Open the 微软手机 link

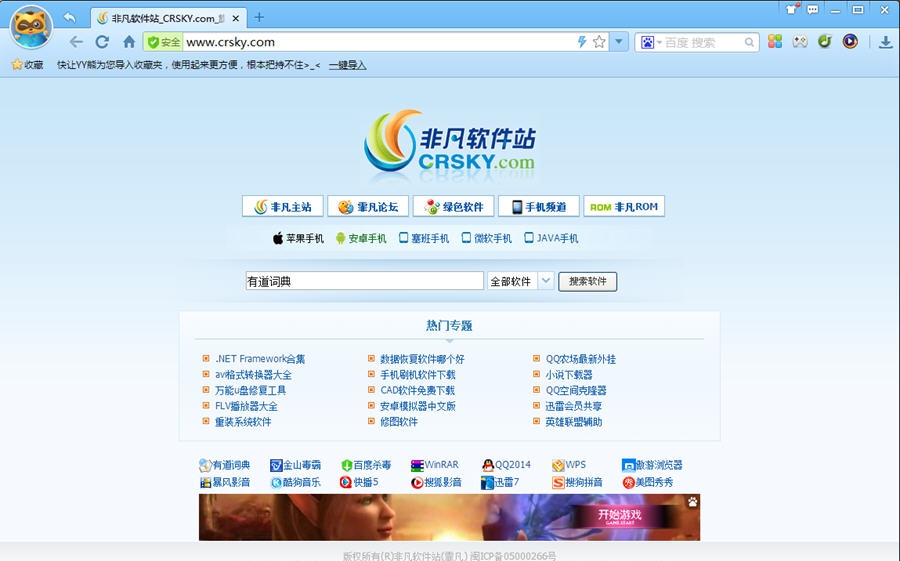pos(487,238)
